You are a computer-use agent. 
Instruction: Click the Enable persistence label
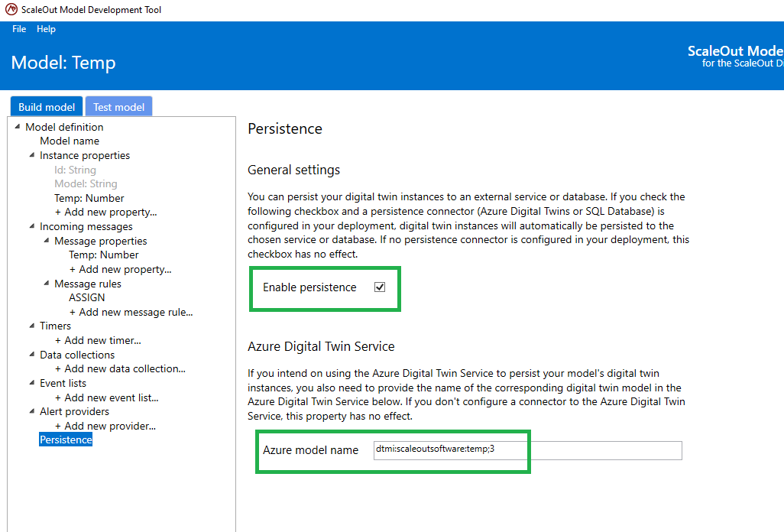pyautogui.click(x=309, y=287)
